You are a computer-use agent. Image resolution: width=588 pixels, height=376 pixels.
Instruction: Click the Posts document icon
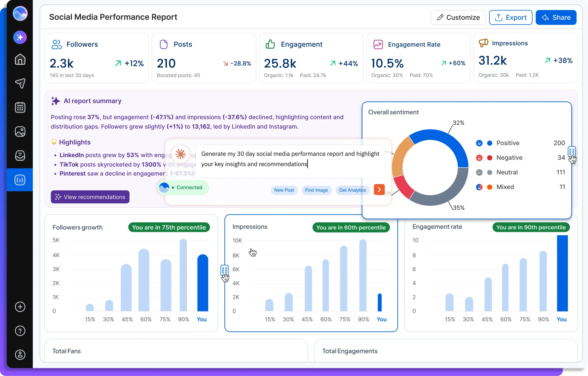pyautogui.click(x=164, y=44)
